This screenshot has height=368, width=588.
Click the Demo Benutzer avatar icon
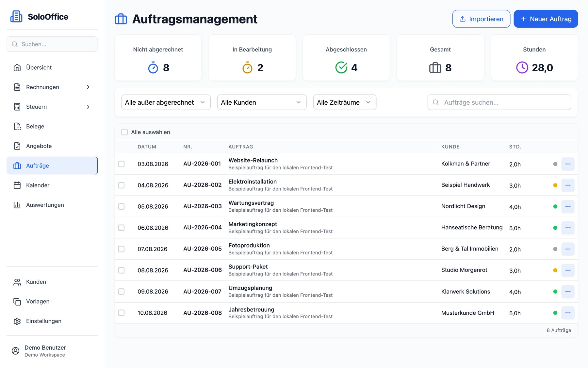coord(16,351)
